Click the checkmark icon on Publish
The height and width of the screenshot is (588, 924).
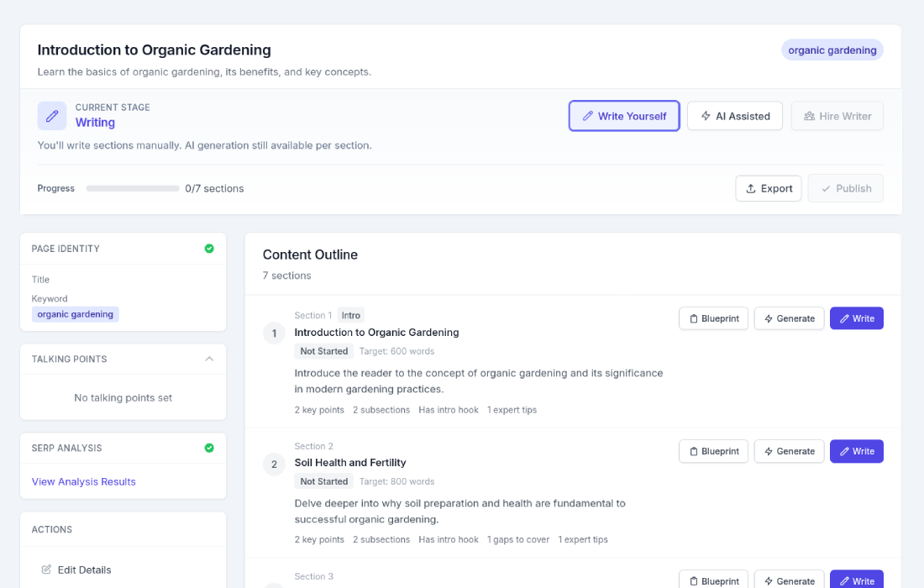tap(828, 188)
